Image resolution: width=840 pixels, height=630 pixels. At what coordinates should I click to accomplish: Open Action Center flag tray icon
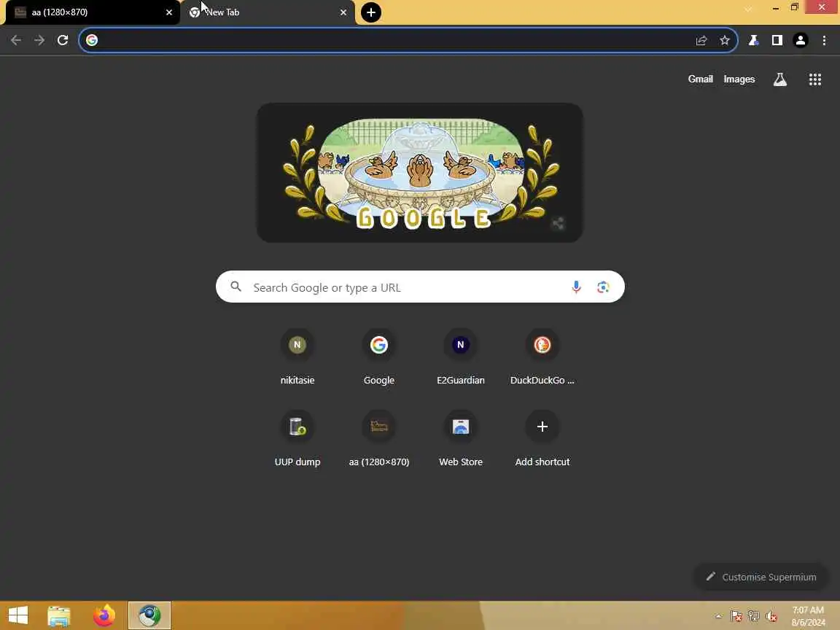click(x=736, y=617)
